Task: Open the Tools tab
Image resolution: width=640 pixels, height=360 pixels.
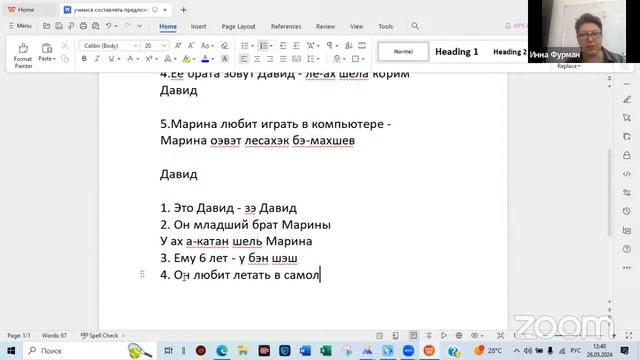Action: click(385, 26)
